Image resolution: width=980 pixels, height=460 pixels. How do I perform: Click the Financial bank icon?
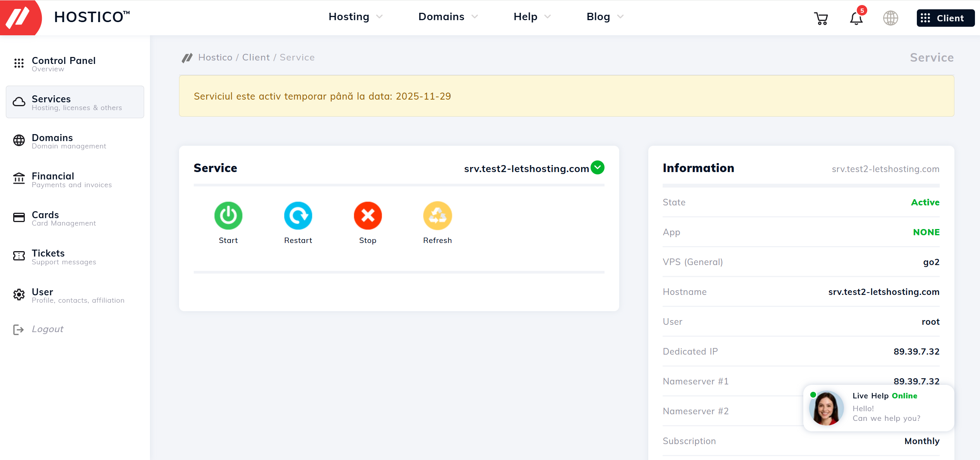tap(19, 179)
